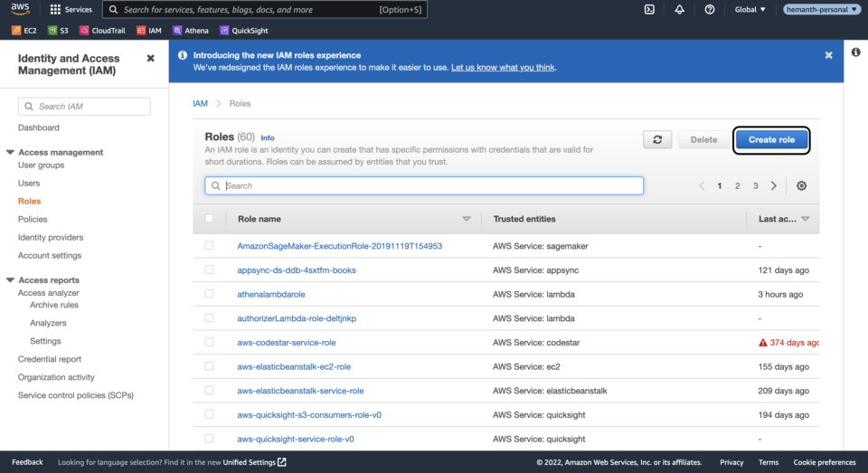The image size is (868, 473).
Task: Open the Let us know what you think link
Action: [503, 68]
